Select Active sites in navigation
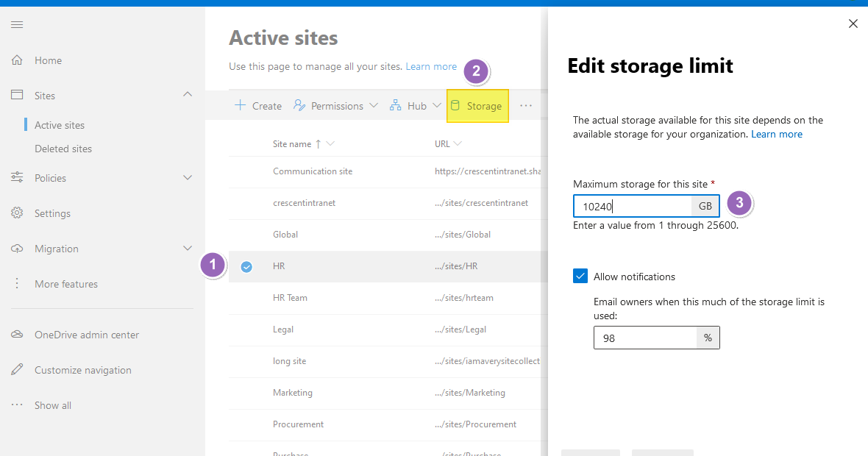 (60, 125)
